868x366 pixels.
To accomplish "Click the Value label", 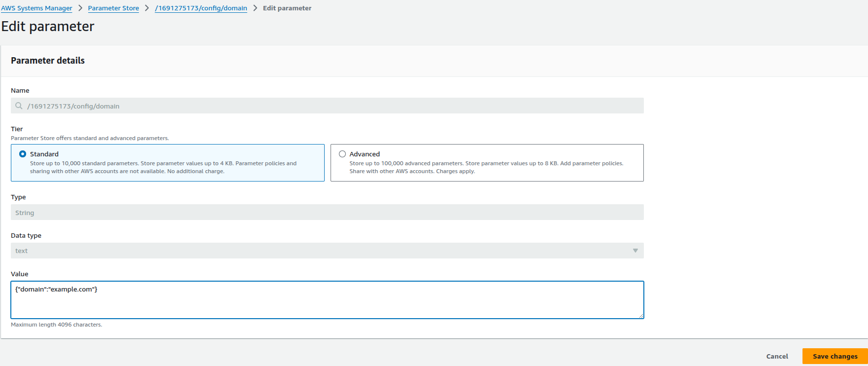I will (x=20, y=274).
